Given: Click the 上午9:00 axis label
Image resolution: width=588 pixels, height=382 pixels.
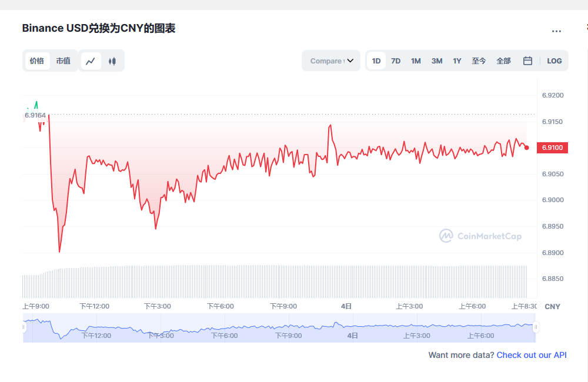Looking at the screenshot, I should [x=36, y=306].
